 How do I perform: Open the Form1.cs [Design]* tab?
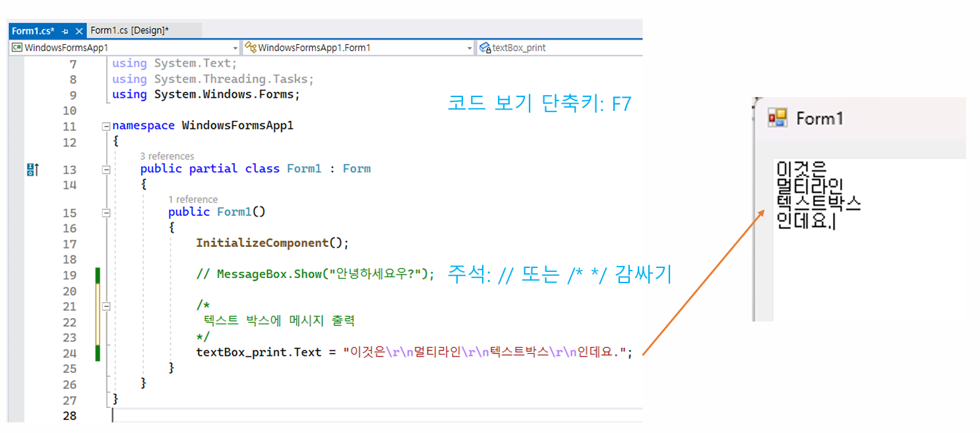coord(129,30)
